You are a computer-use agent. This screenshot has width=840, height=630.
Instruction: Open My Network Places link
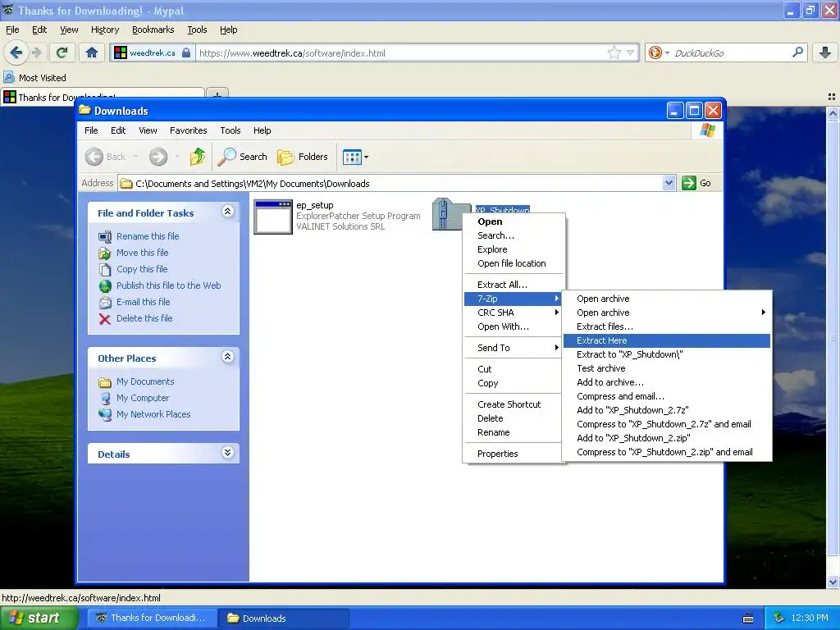coord(153,414)
